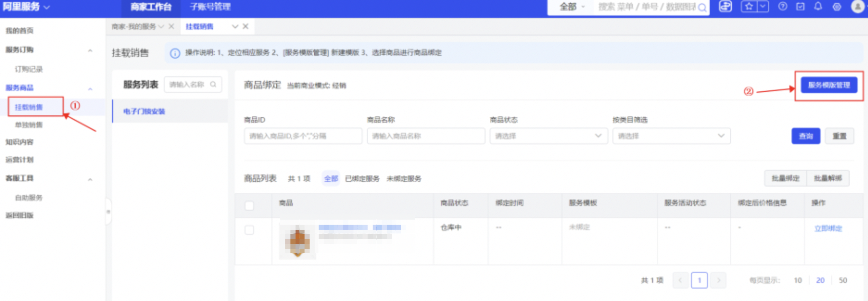Open the help question mark icon

click(x=782, y=6)
